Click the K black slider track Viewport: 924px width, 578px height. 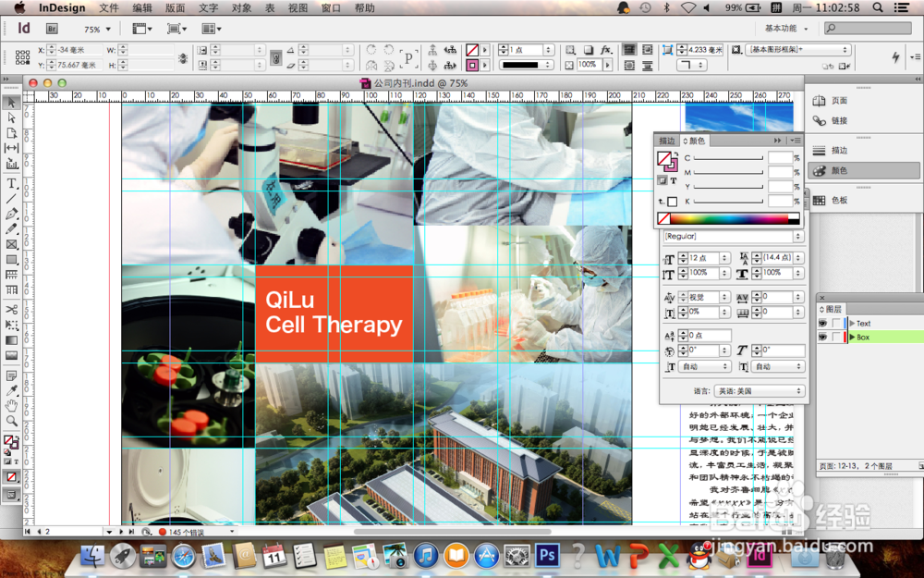[728, 202]
